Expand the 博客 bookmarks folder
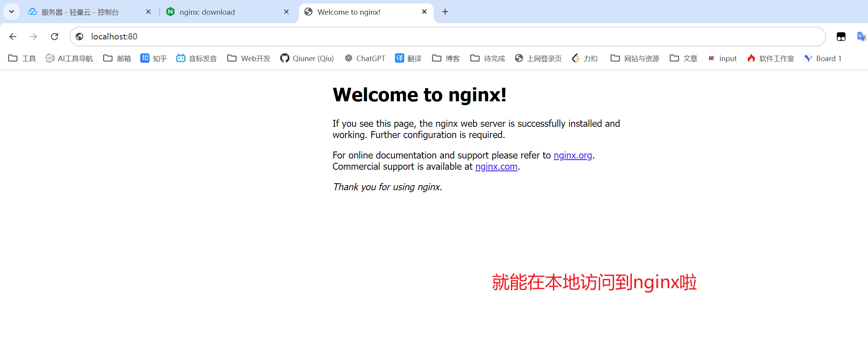Viewport: 868px width, 358px height. 446,58
